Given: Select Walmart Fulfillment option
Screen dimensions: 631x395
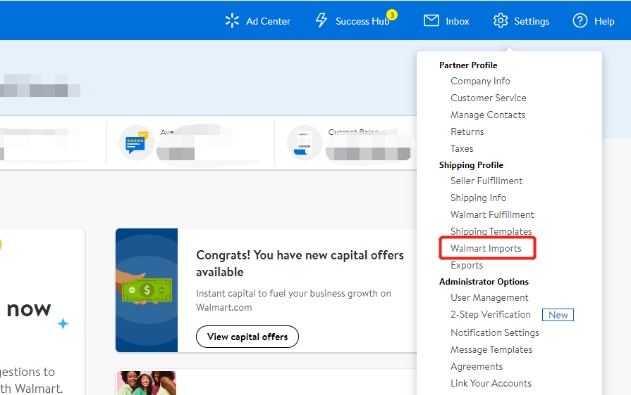Looking at the screenshot, I should (492, 215).
